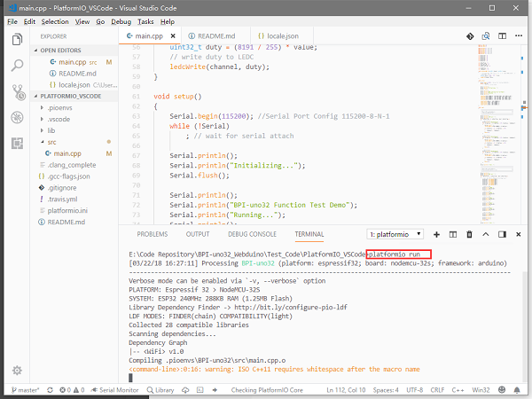Open the Search view in activity bar
532x399 pixels.
(17, 65)
